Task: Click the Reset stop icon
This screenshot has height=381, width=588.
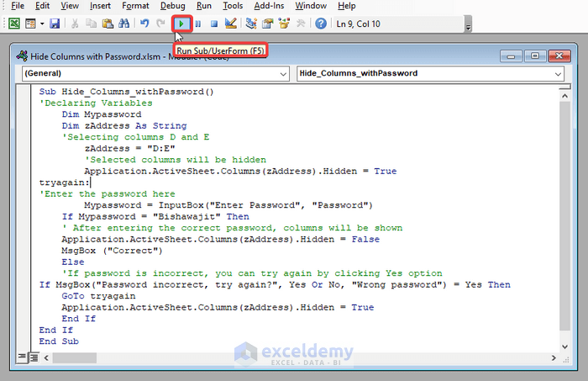Action: click(214, 24)
